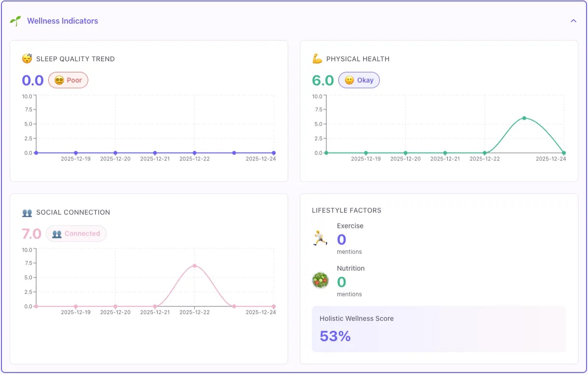Toggle the Okay status badge
Viewport: 588px width, 374px height.
pyautogui.click(x=359, y=80)
